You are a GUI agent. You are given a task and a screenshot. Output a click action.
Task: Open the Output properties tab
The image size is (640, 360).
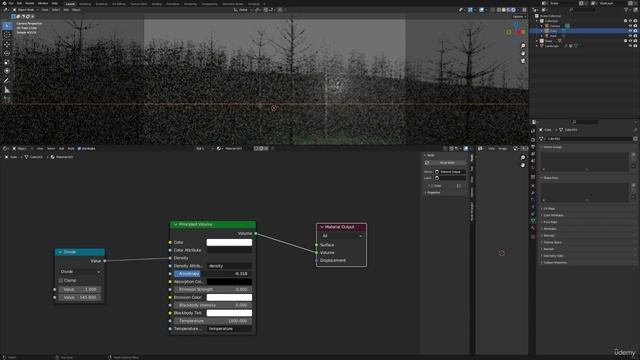coord(533,147)
